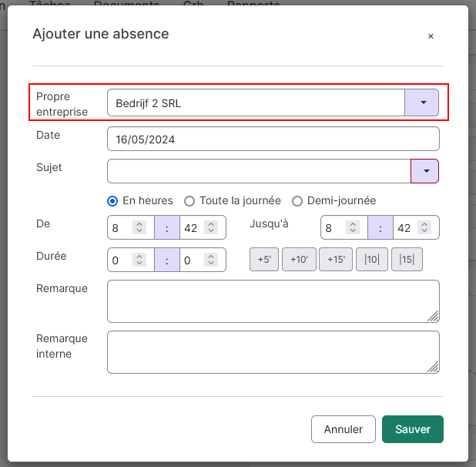
Task: Decrease the Jusqu'à minutes value
Action: tap(424, 230)
